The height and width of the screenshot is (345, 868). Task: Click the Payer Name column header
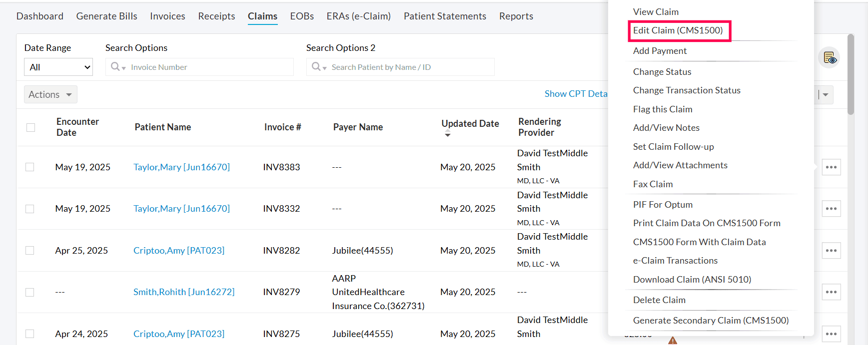[x=358, y=127]
